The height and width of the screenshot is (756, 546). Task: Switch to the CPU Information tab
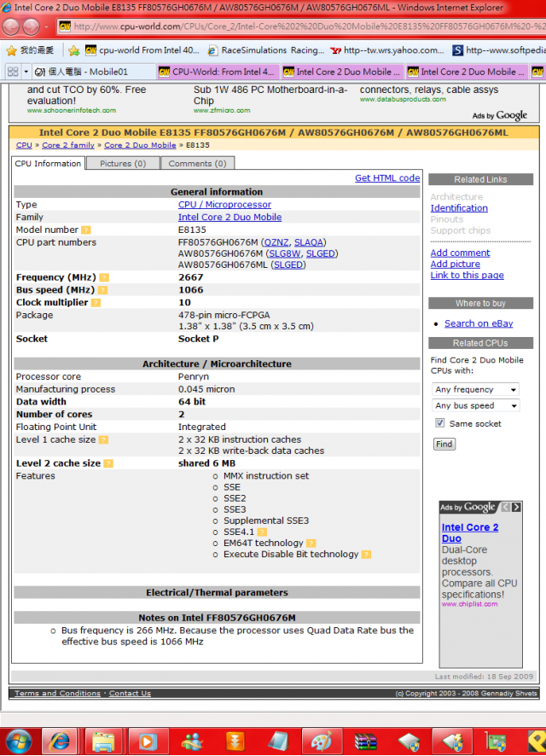coord(48,164)
